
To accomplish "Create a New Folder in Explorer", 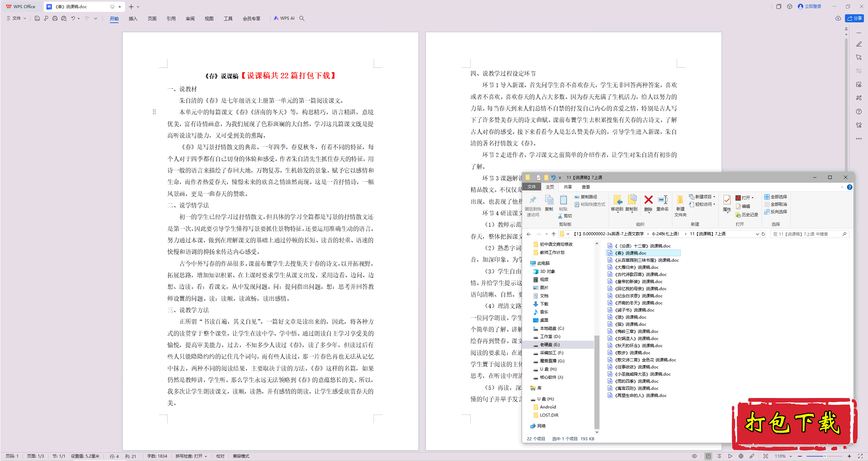I will (x=680, y=205).
